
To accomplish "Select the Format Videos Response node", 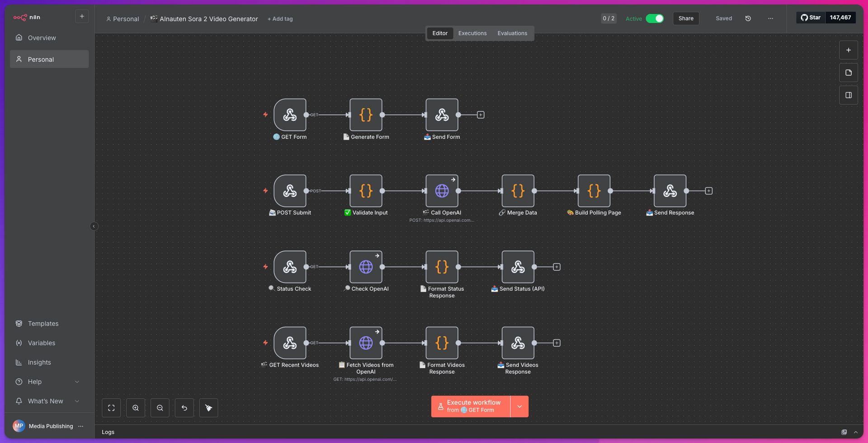I will click(442, 343).
